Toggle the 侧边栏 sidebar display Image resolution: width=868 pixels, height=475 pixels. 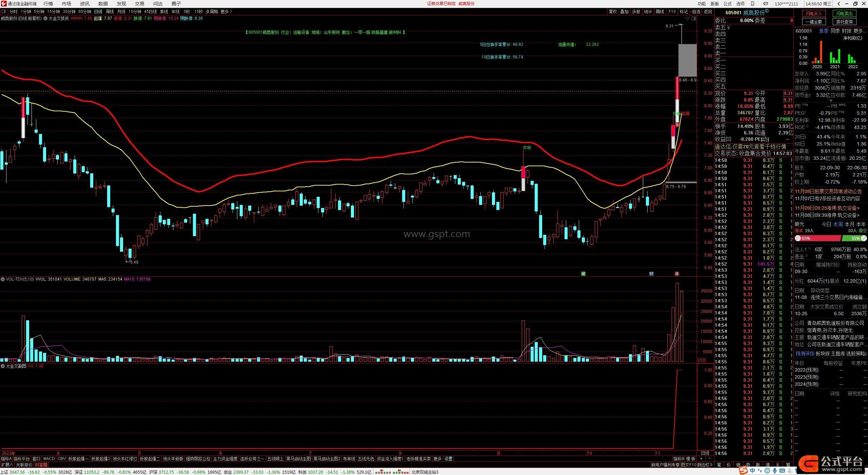click(x=705, y=465)
